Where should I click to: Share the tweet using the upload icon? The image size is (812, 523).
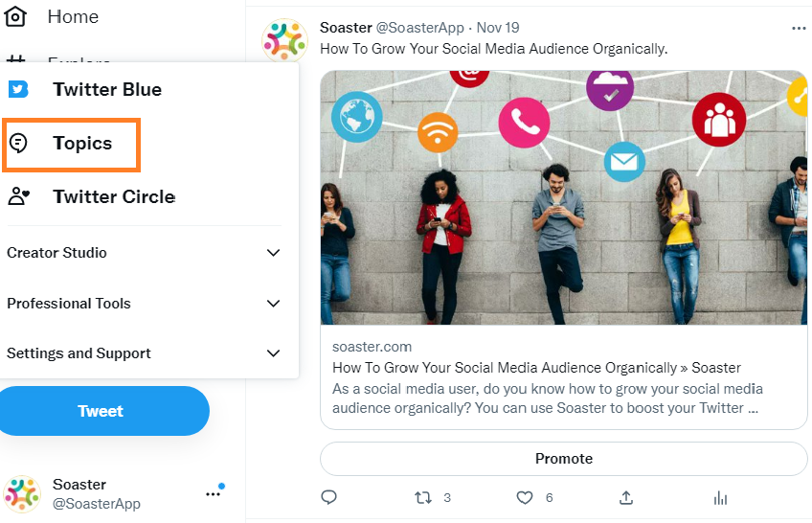(x=626, y=498)
